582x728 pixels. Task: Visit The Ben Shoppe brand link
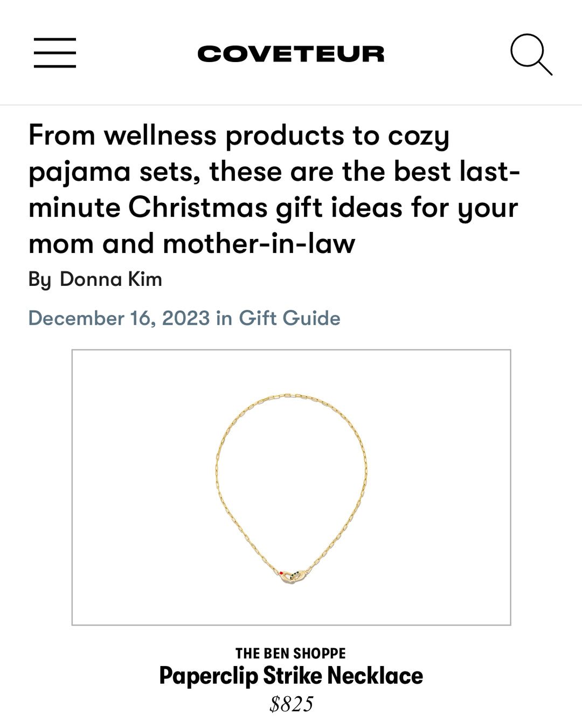(x=290, y=653)
